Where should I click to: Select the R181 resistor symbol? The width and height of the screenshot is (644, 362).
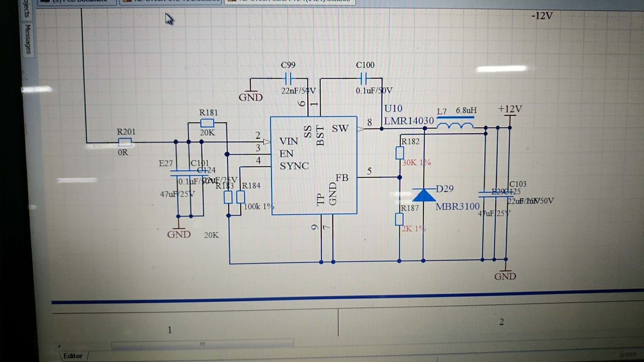[x=207, y=123]
